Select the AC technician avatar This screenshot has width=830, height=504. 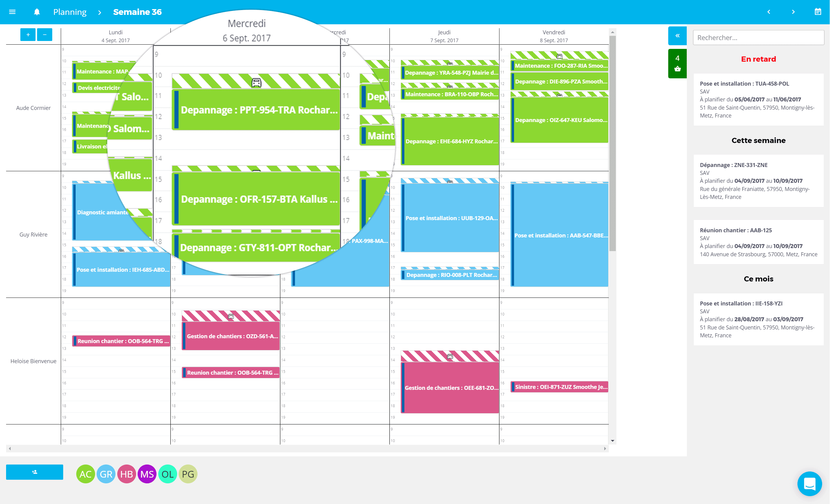click(86, 474)
